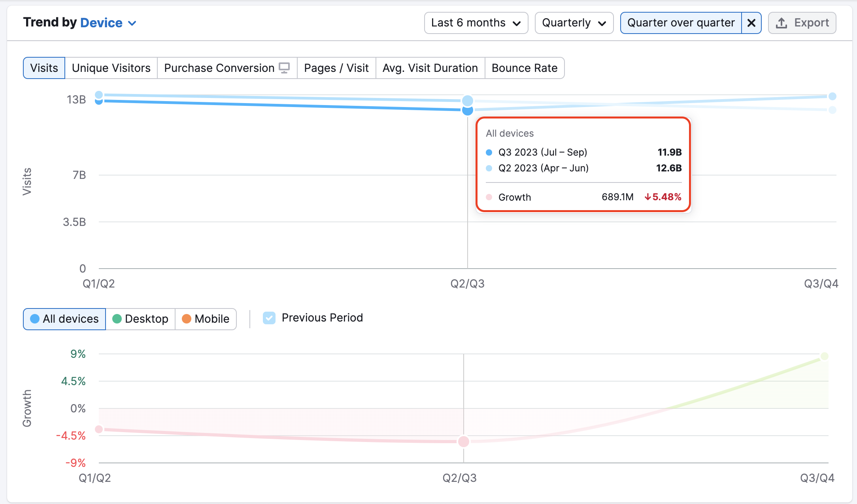Switch to the Bounce Rate tab
This screenshot has height=504, width=857.
click(525, 68)
